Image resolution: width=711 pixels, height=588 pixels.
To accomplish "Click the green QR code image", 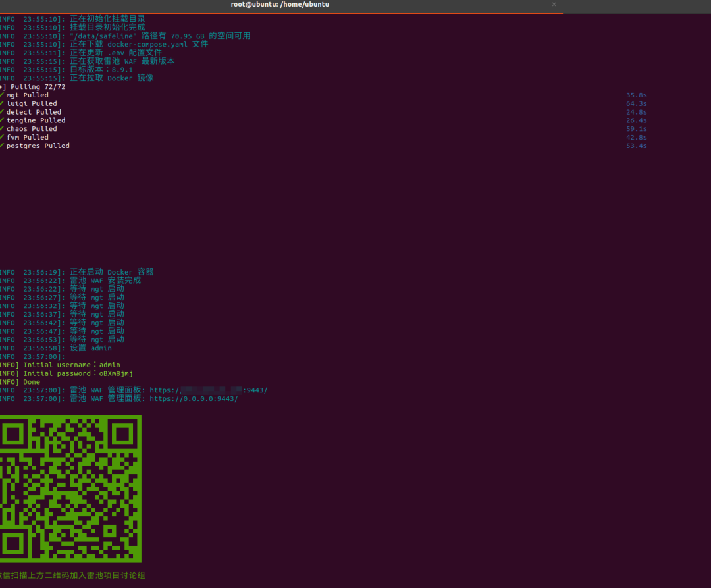I will (70, 489).
